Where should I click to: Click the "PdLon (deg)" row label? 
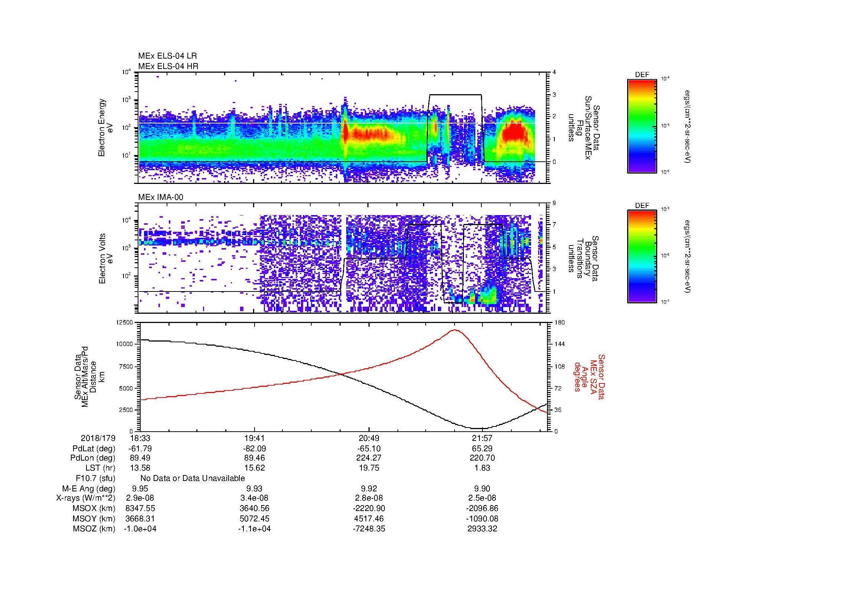point(93,458)
